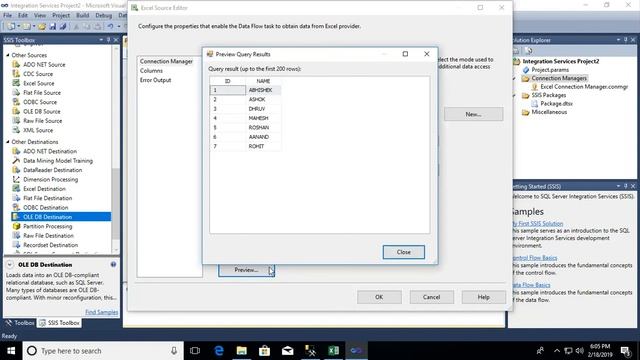Image resolution: width=640 pixels, height=360 pixels.
Task: Click New... connection manager button
Action: [x=473, y=114]
